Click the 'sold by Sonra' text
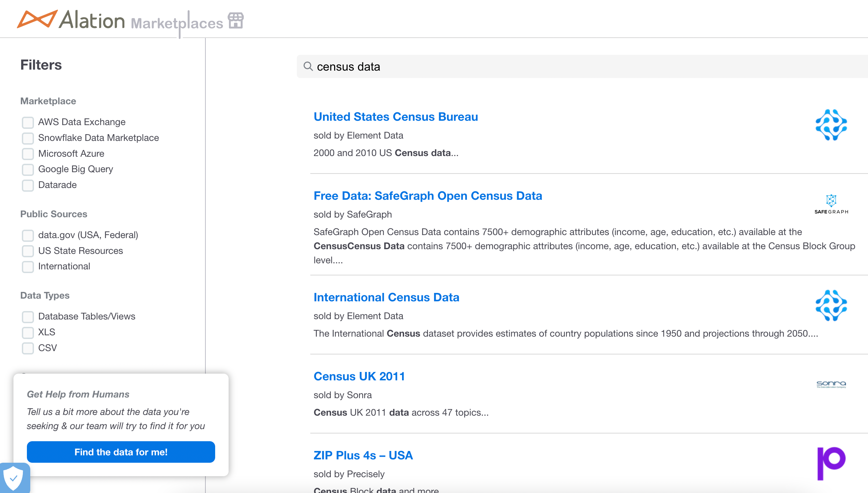The width and height of the screenshot is (868, 493). tap(343, 395)
